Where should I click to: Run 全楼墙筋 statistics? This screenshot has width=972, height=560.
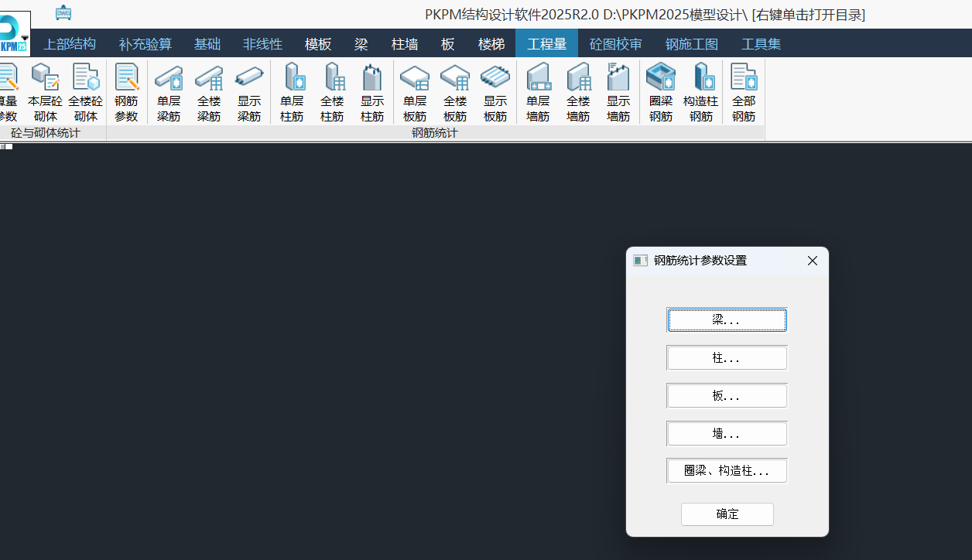click(x=578, y=92)
